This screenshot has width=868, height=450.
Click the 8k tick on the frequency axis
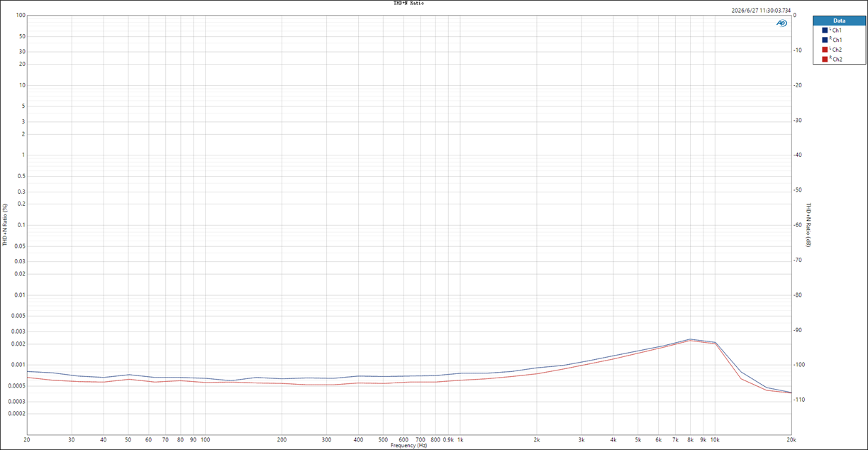click(690, 440)
